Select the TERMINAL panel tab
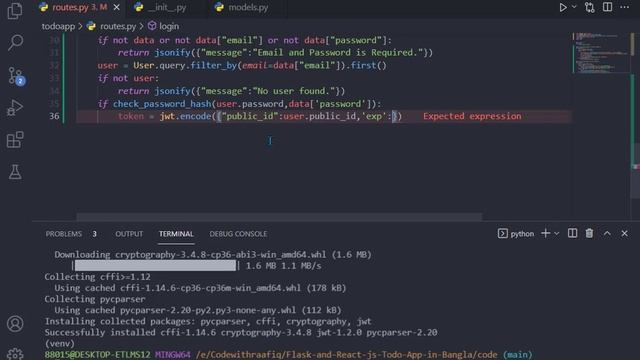Image resolution: width=640 pixels, height=360 pixels. [x=176, y=234]
